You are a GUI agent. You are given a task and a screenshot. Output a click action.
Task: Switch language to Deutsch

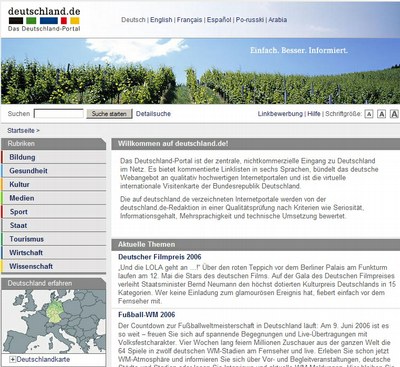[133, 20]
